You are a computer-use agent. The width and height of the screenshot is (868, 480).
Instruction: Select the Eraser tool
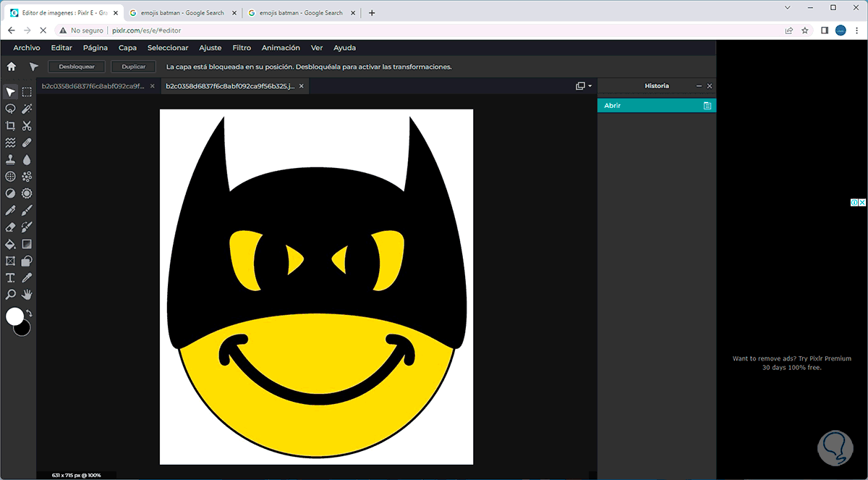click(x=10, y=227)
